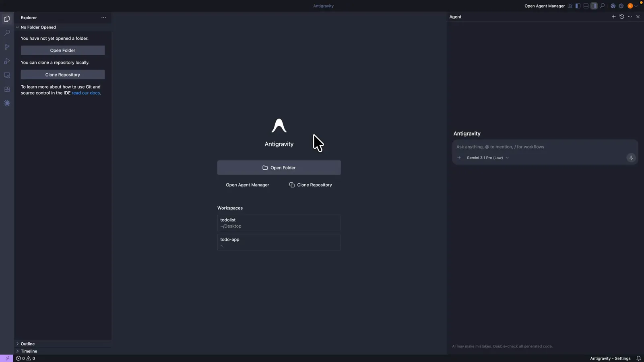Image resolution: width=644 pixels, height=362 pixels.
Task: Open Explorer panel more actions ellipsis
Action: [103, 18]
